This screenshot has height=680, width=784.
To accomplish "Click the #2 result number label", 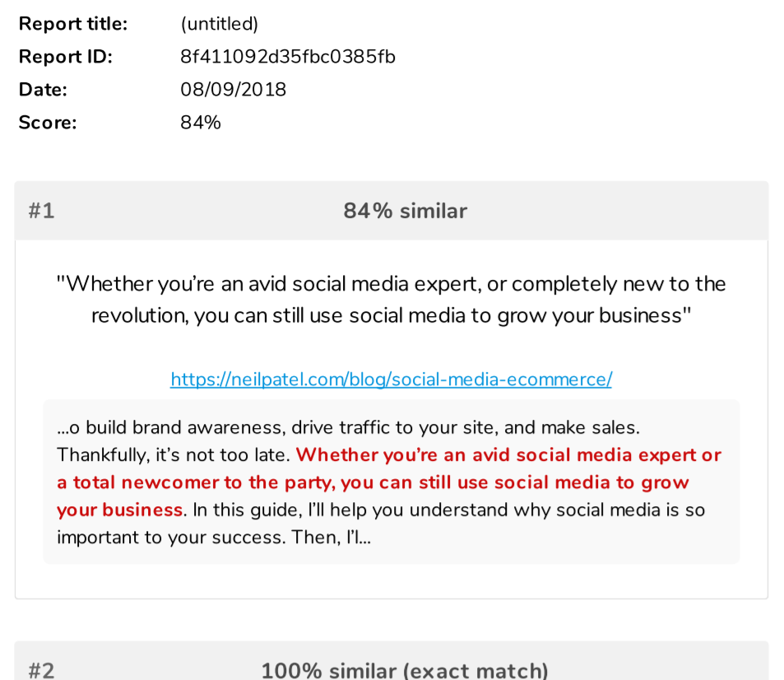I will coord(41,670).
